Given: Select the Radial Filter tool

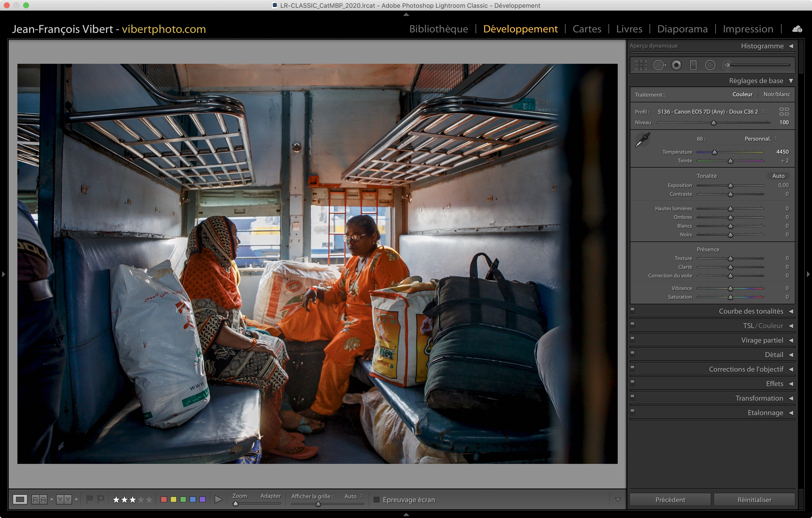Looking at the screenshot, I should 710,65.
